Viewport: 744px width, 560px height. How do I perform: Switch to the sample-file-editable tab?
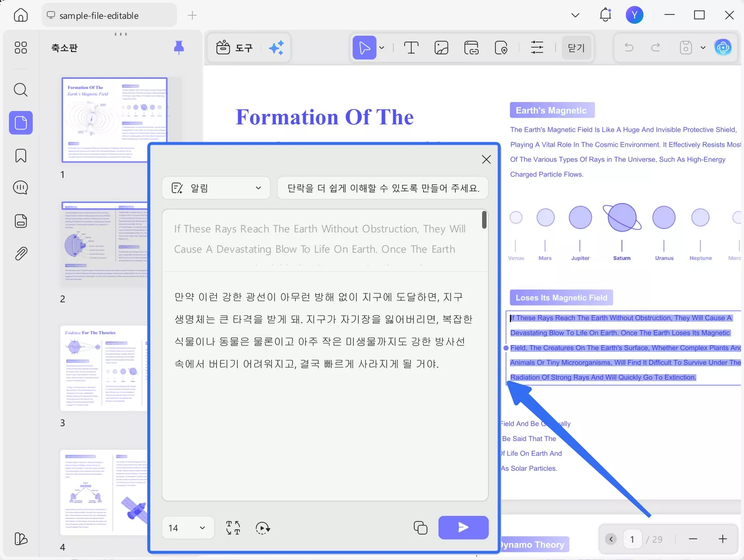pyautogui.click(x=108, y=15)
